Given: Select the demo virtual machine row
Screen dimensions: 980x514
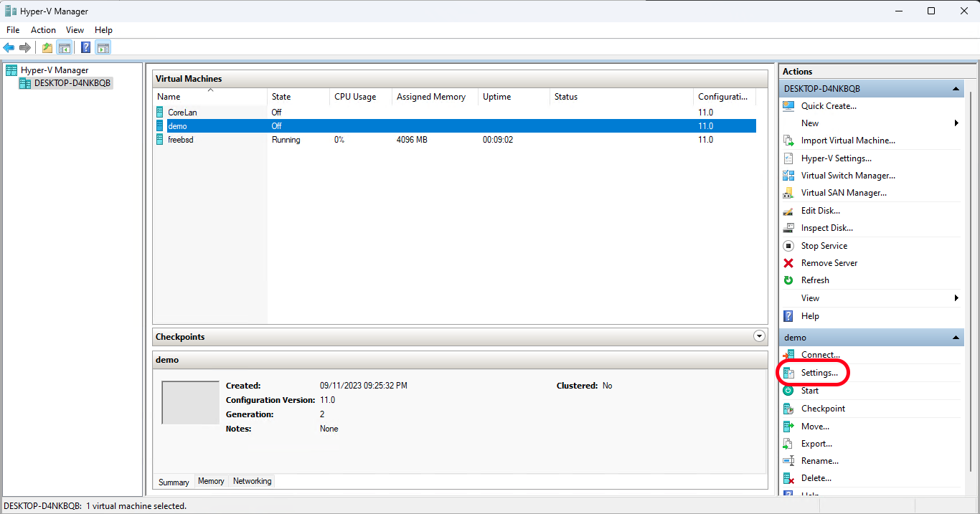Looking at the screenshot, I should (x=455, y=126).
